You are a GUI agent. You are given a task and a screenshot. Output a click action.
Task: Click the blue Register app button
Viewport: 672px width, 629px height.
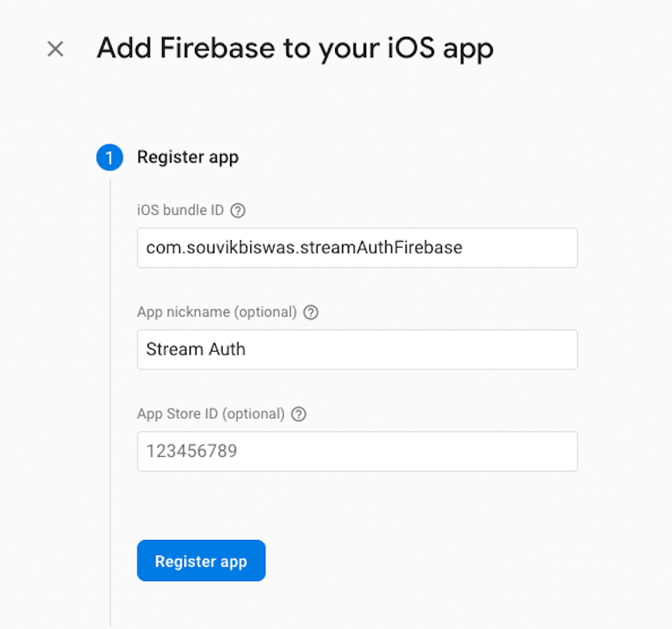(x=201, y=560)
